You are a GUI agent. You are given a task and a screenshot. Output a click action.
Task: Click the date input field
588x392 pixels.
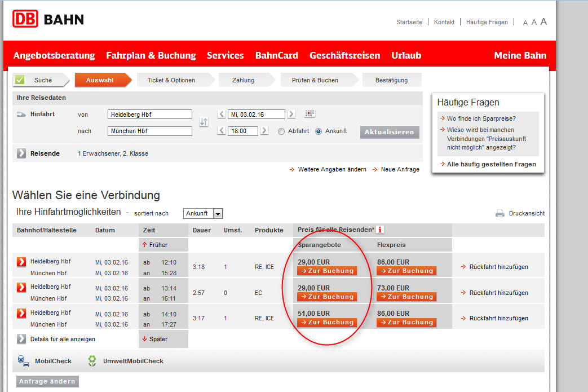[x=257, y=114]
